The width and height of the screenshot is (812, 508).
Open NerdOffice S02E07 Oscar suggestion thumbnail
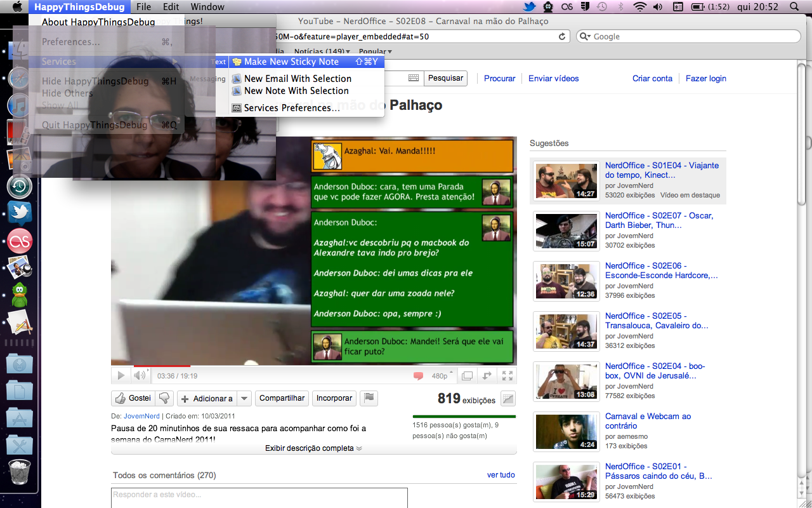click(566, 231)
